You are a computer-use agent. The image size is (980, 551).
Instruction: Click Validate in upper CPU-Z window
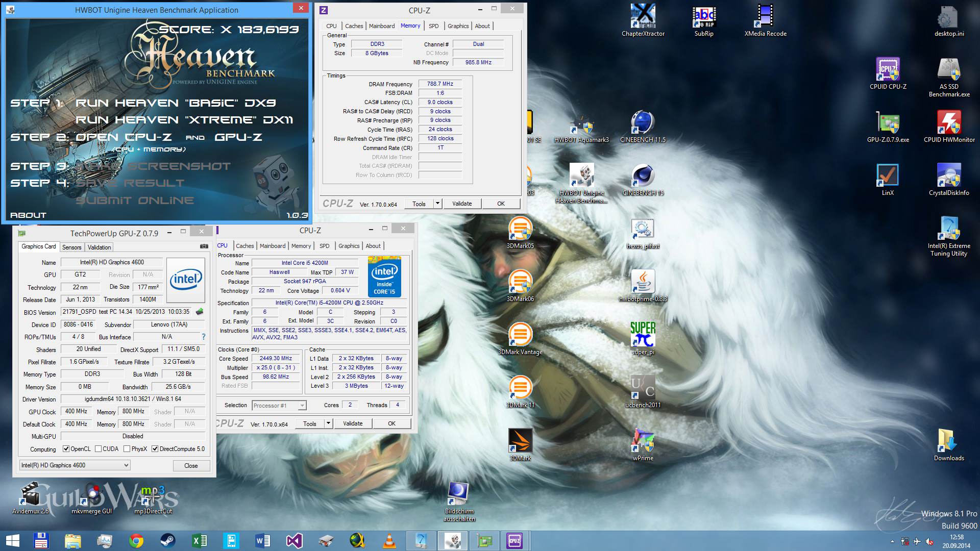pos(462,204)
